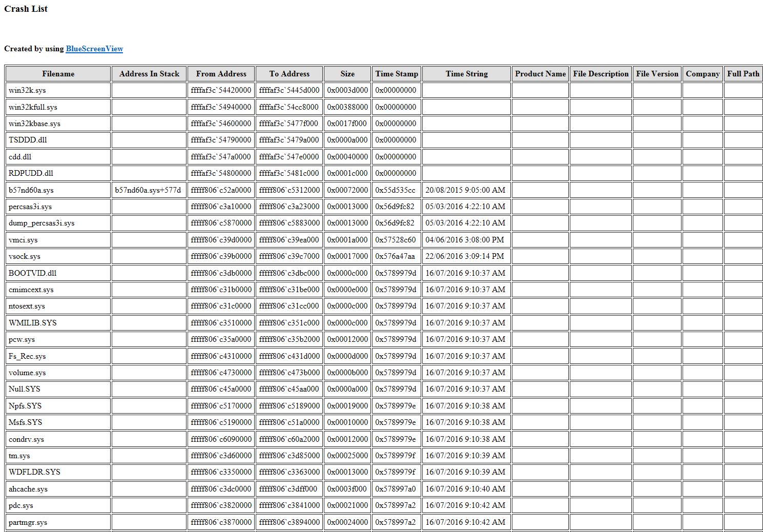763x532 pixels.
Task: Select the Fs_Rec.sys filename cell
Action: 58,356
